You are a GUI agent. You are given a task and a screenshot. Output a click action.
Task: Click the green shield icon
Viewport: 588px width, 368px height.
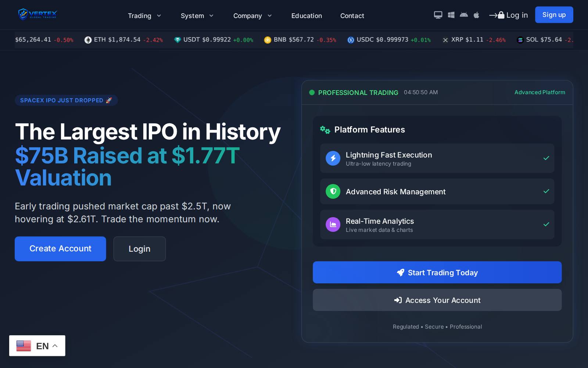pyautogui.click(x=333, y=191)
